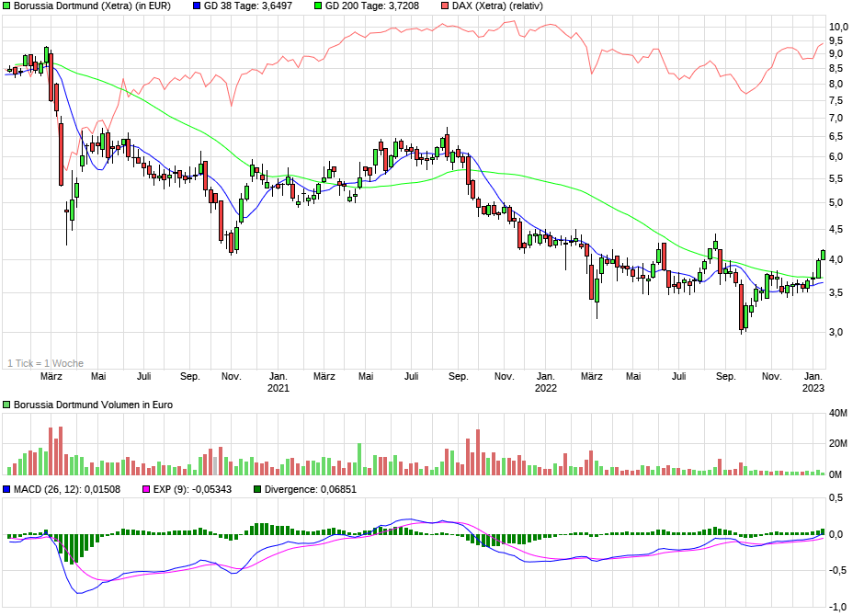
Task: Select DAX (Xetra) (relativ) label
Action: pyautogui.click(x=497, y=6)
